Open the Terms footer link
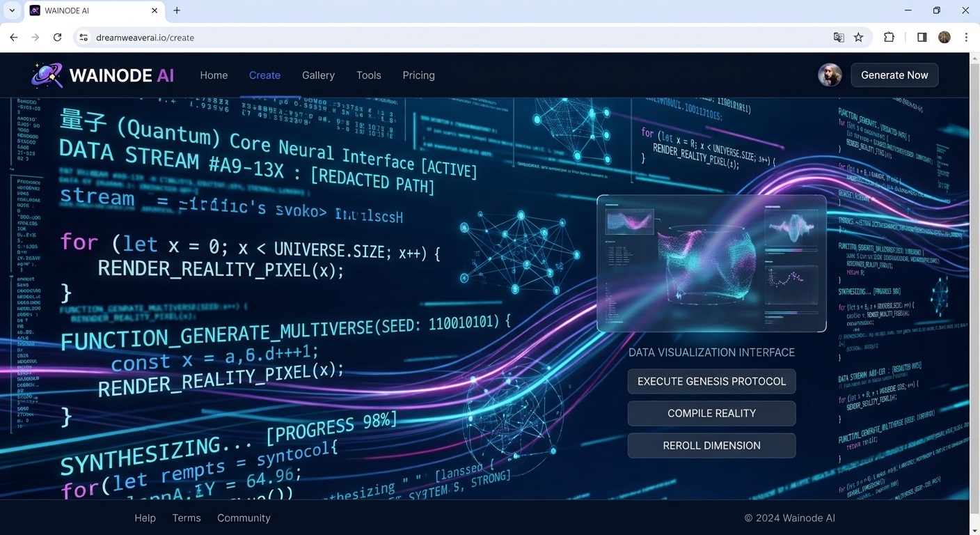This screenshot has height=535, width=980. point(187,518)
